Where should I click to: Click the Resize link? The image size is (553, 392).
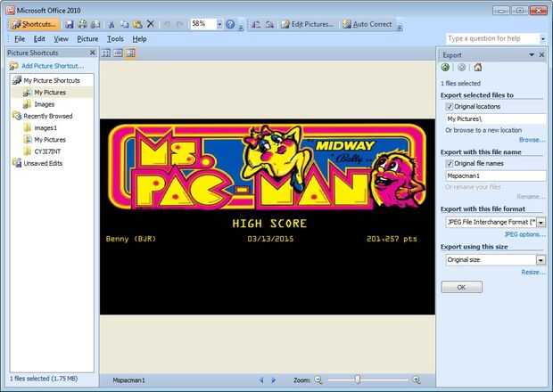click(532, 273)
